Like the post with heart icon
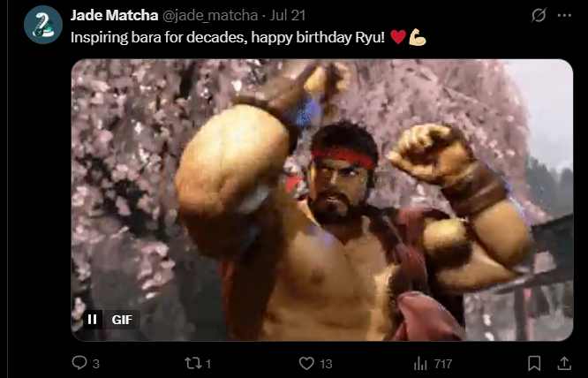Screen dimensions: 588x378 [306, 363]
